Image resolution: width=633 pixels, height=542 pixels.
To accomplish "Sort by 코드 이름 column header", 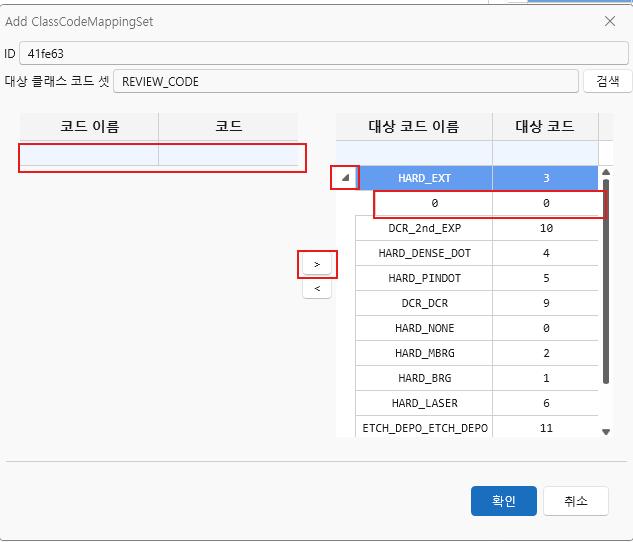I will pos(89,126).
